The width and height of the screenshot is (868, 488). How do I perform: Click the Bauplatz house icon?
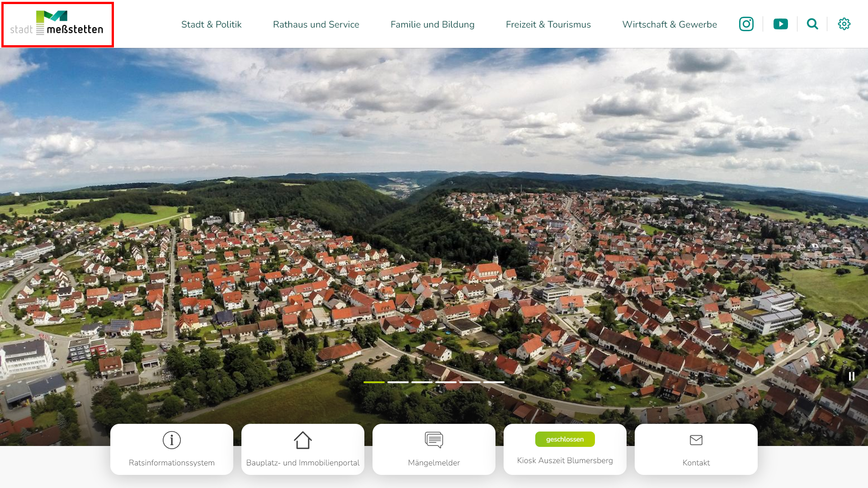(302, 440)
